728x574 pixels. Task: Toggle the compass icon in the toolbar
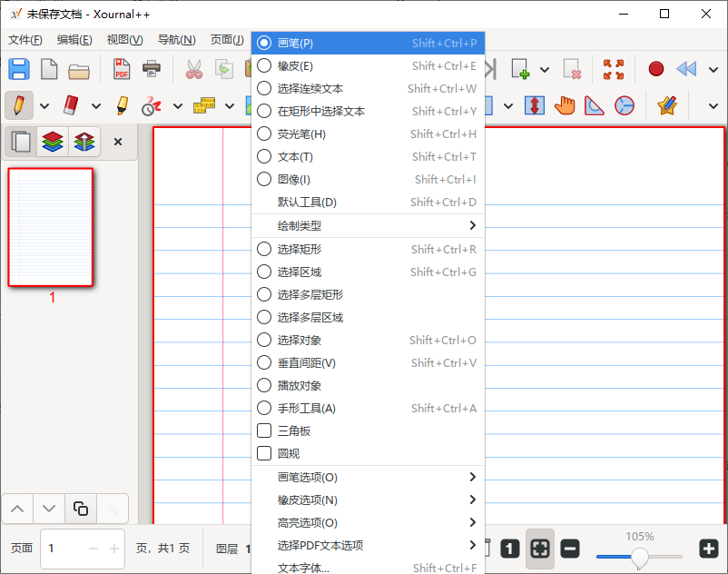pyautogui.click(x=624, y=105)
